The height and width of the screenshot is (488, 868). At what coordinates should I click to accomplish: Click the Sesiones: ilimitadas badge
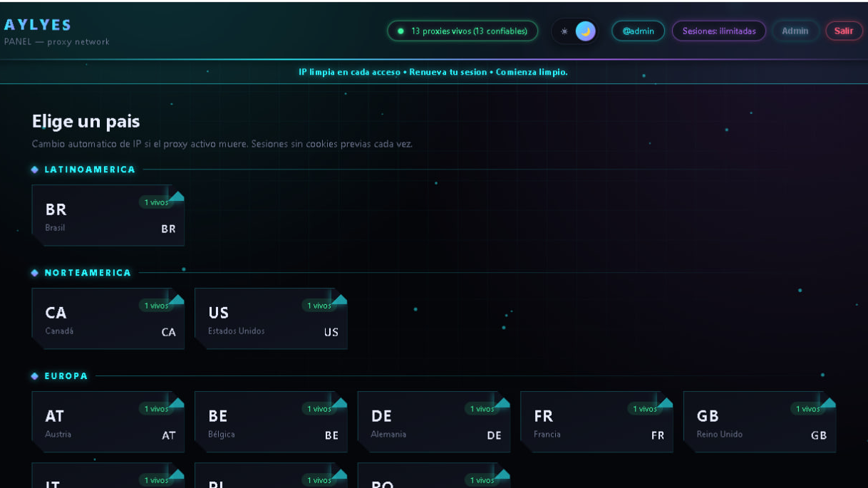(719, 31)
